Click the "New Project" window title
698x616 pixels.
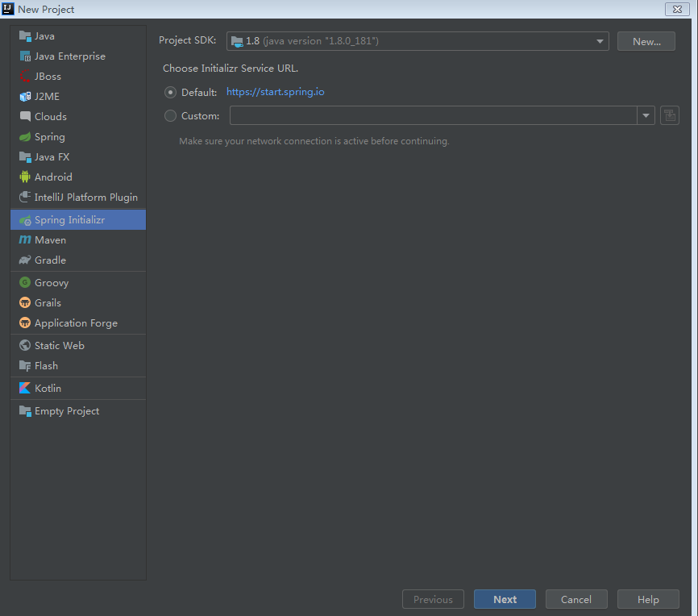pyautogui.click(x=46, y=10)
